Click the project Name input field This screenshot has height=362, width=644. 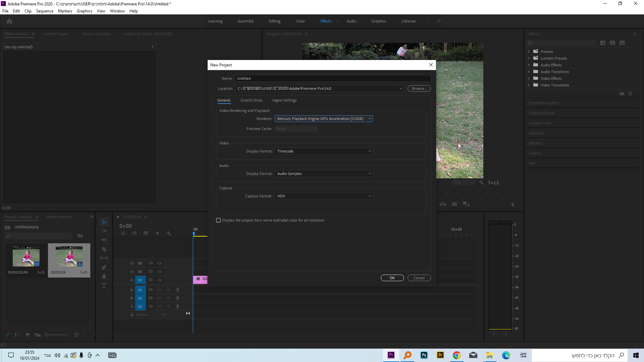pos(332,78)
